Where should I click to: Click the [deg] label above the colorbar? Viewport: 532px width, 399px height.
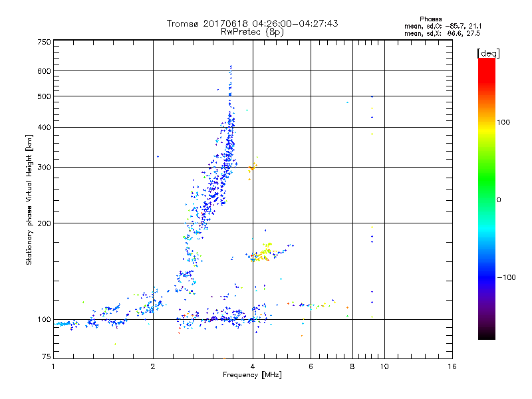(488, 53)
